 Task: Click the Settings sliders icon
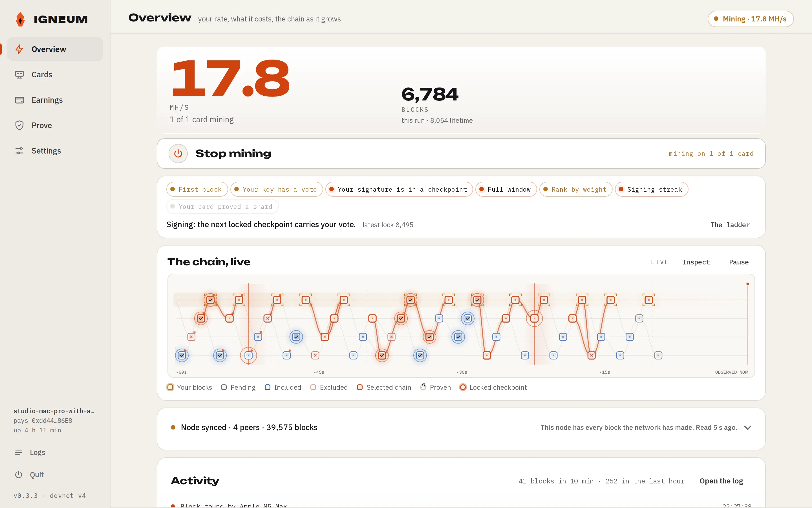(x=19, y=151)
